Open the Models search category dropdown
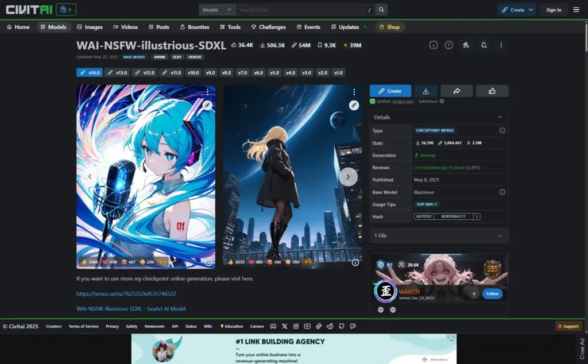This screenshot has width=588, height=364. (x=216, y=10)
